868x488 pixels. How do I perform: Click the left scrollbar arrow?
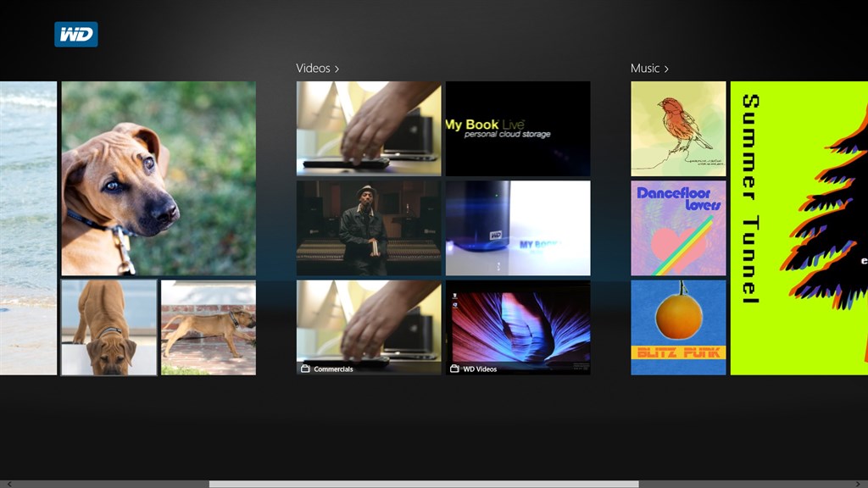pyautogui.click(x=9, y=484)
